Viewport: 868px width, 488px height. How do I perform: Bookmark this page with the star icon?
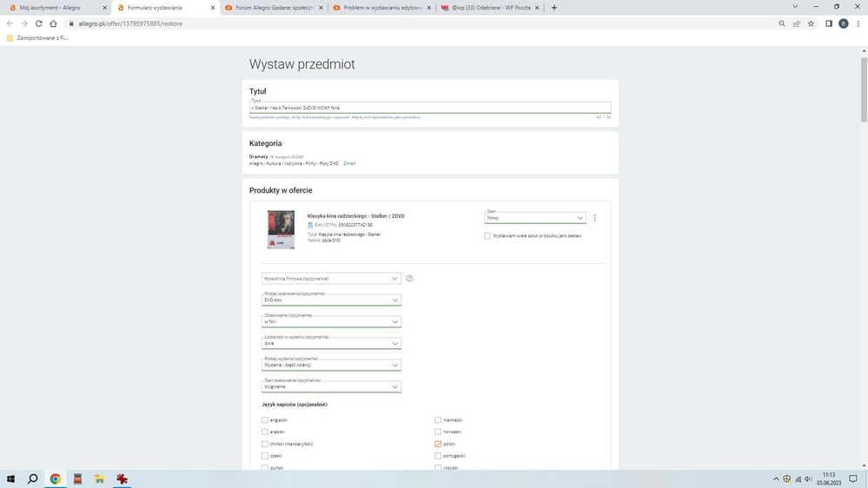point(811,23)
